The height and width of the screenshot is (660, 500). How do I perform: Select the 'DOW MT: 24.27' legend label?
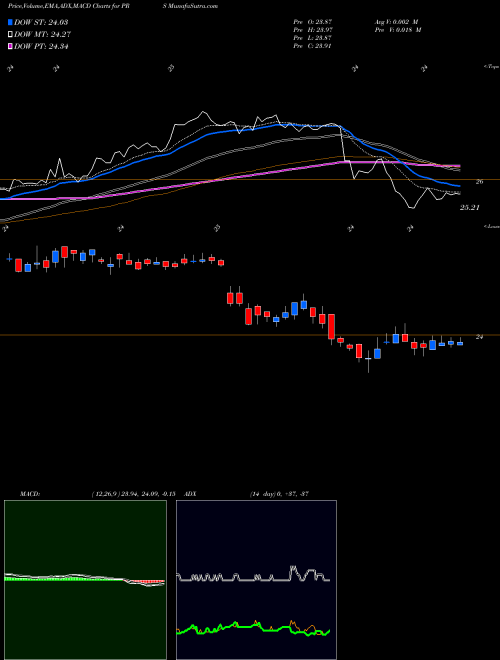[41, 35]
